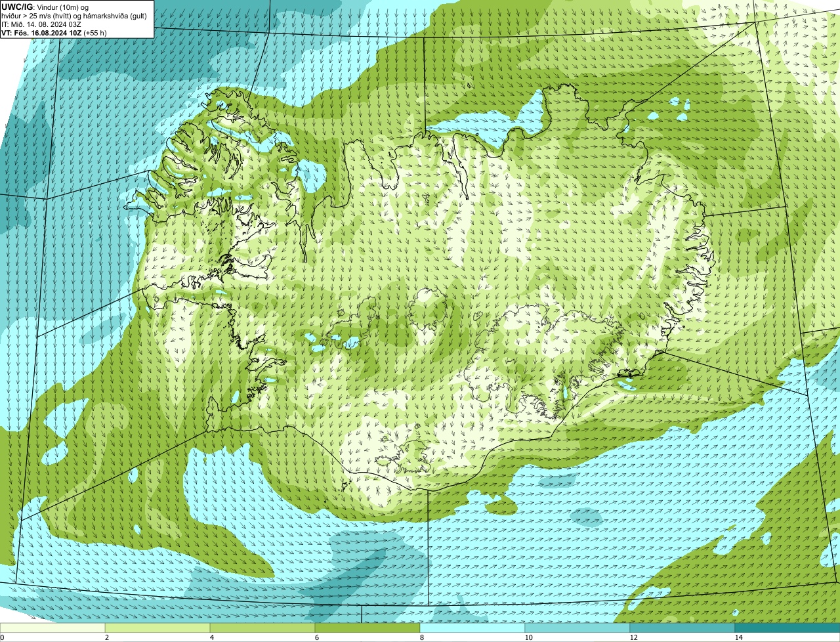Click the 2–4 m/s light green legend color

point(157,628)
